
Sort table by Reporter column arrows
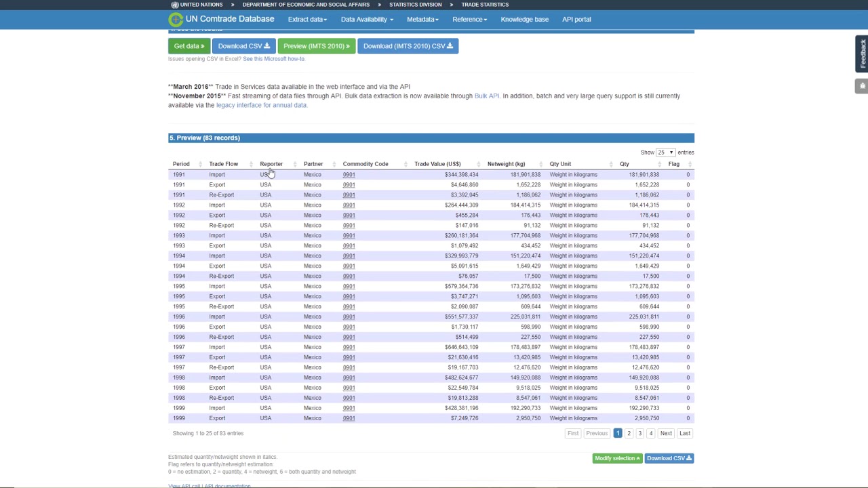pyautogui.click(x=296, y=164)
